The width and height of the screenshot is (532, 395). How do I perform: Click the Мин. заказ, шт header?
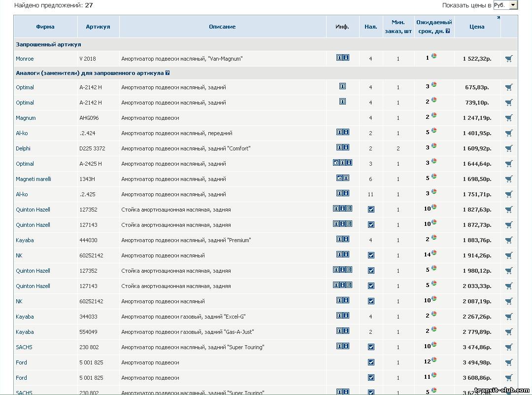coord(398,27)
